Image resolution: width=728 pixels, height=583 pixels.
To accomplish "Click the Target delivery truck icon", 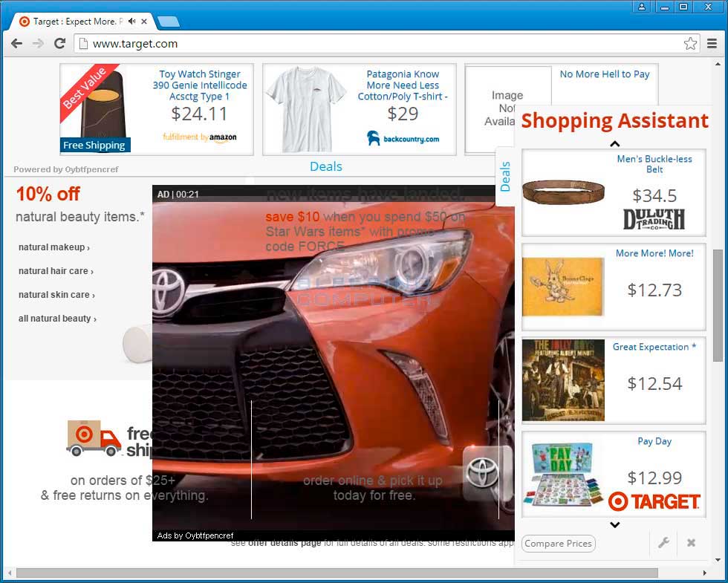I will pos(94,437).
